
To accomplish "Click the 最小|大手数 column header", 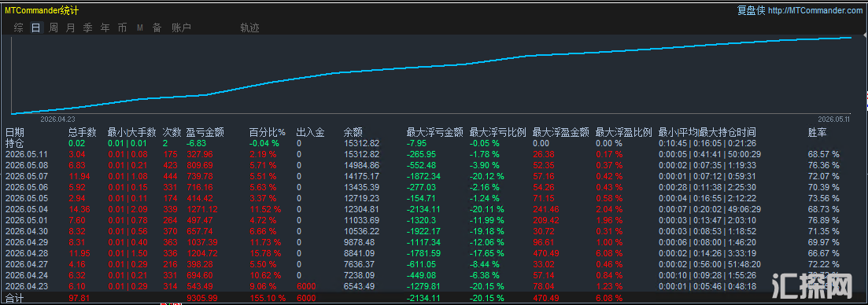I will pos(131,133).
